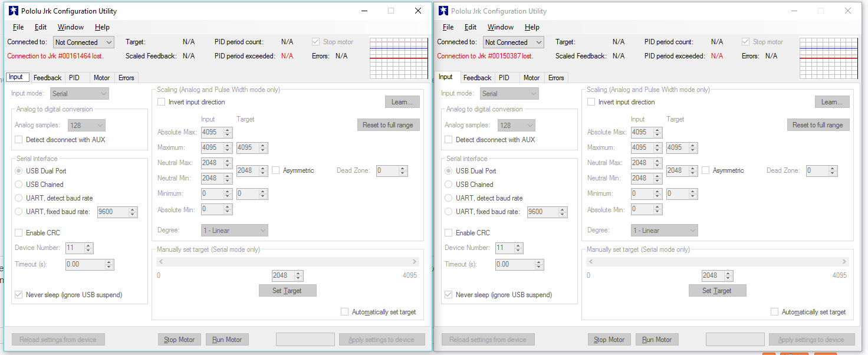This screenshot has height=355, width=868.
Task: Open the Input mode dropdown in Jrk #00150387 window
Action: (509, 94)
